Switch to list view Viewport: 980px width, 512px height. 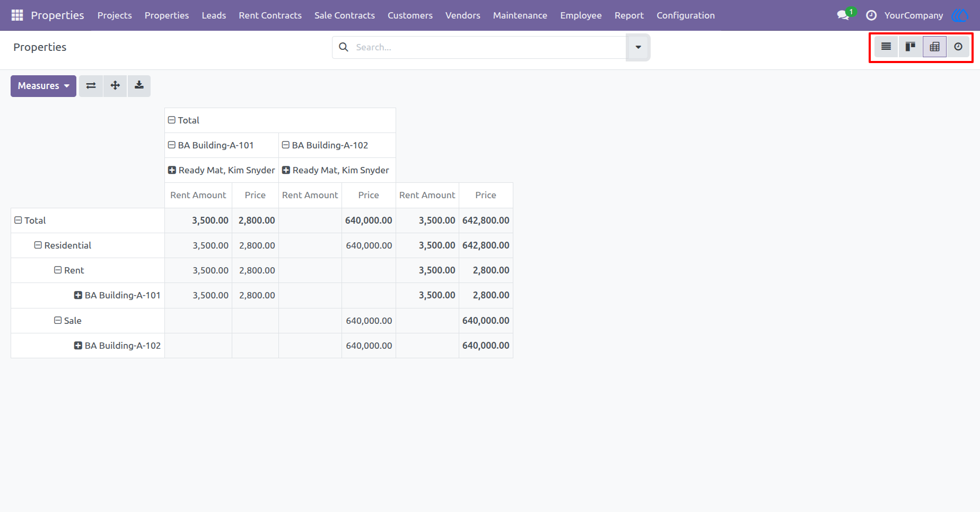[886, 47]
